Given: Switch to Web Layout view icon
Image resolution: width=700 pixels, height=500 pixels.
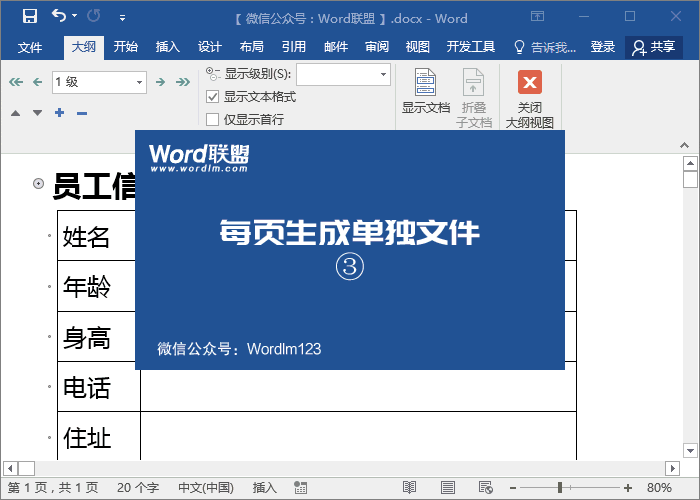Looking at the screenshot, I should coord(485,488).
